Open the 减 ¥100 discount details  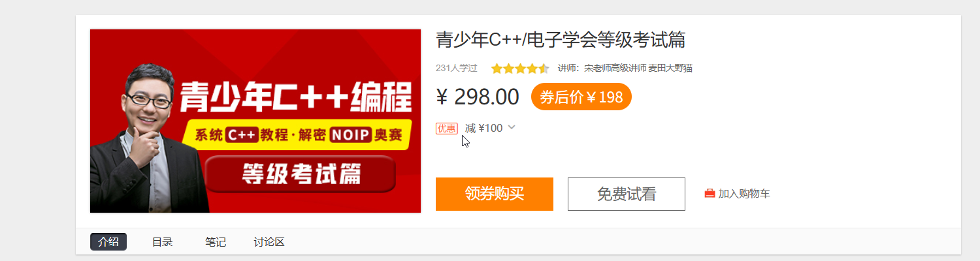pyautogui.click(x=484, y=128)
